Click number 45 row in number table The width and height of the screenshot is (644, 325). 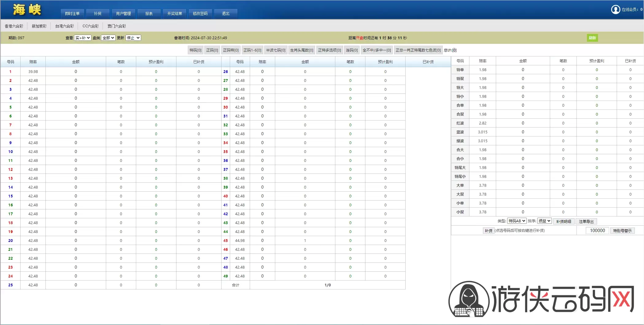tap(226, 241)
